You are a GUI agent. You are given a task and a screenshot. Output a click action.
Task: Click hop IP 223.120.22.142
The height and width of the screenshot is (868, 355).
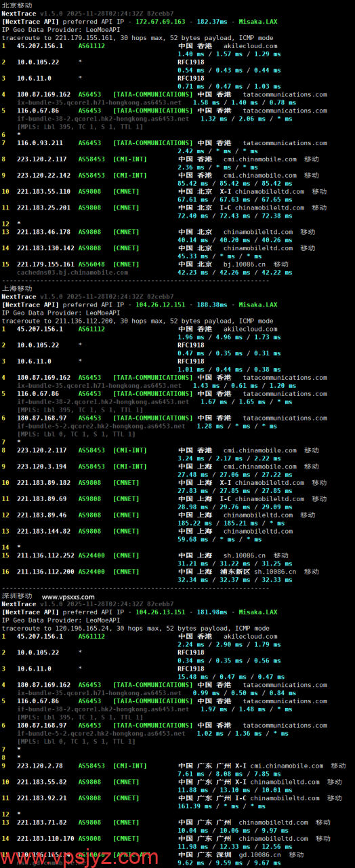pos(42,176)
